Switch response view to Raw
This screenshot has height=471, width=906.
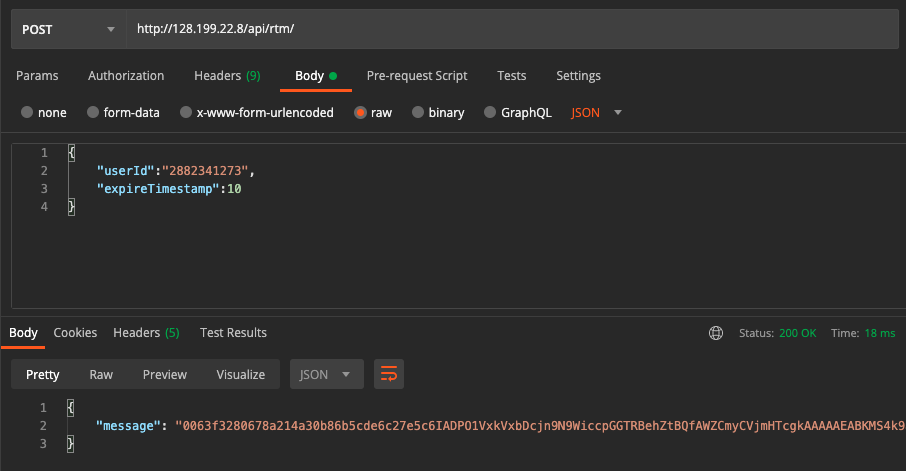click(x=101, y=374)
